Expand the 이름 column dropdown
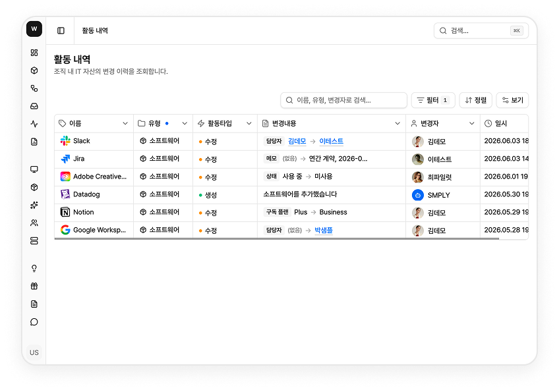Viewport: 559px width, 392px height. click(125, 123)
